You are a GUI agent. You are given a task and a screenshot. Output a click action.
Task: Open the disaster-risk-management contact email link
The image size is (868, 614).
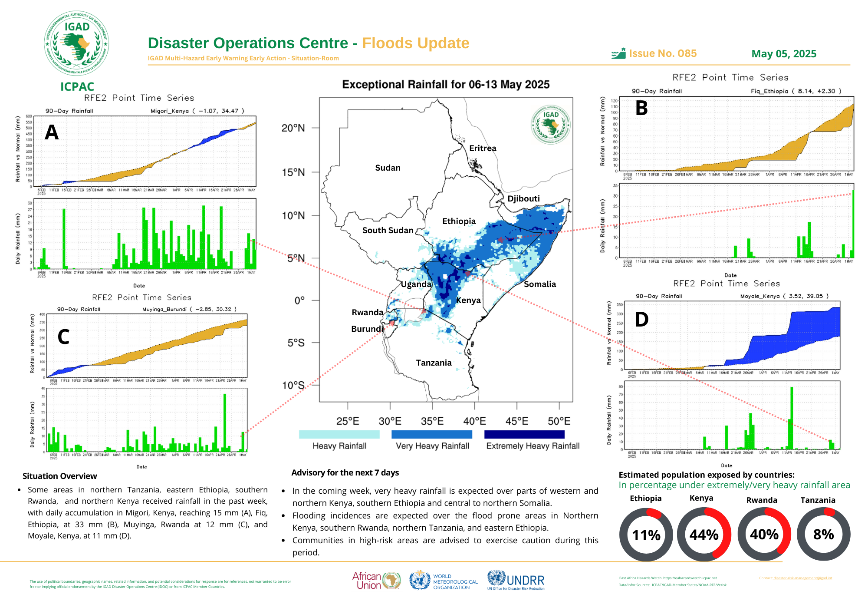tap(802, 578)
